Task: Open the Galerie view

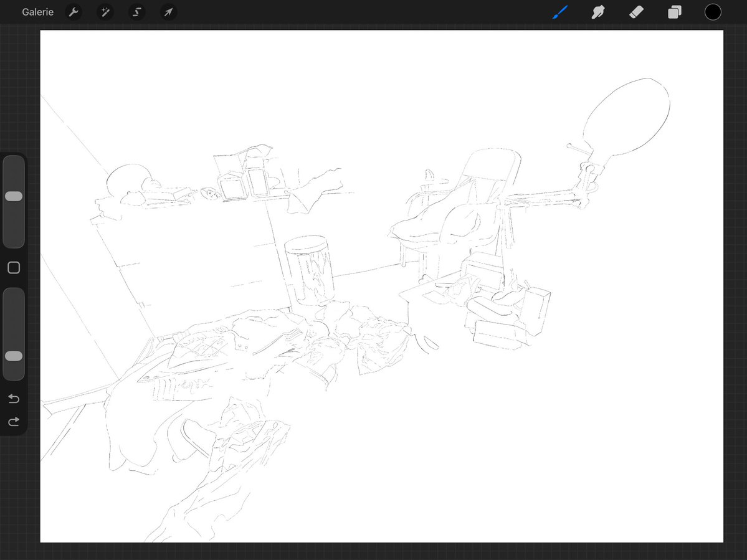Action: tap(37, 12)
